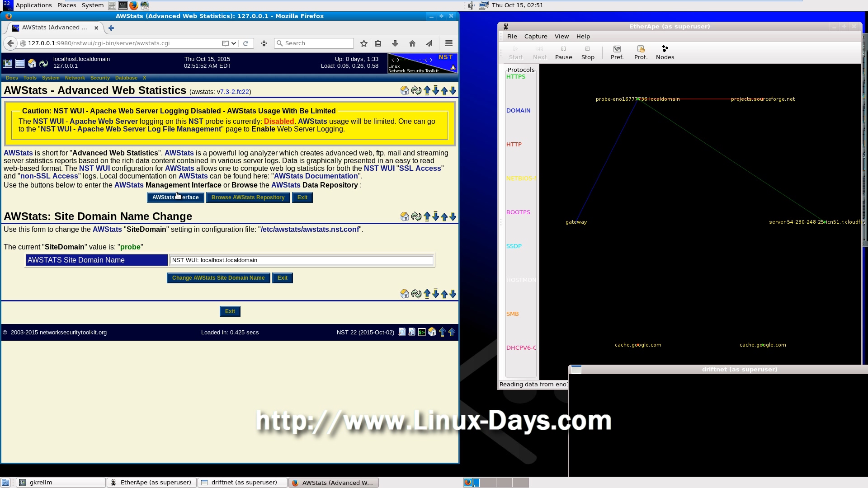The image size is (868, 488).
Task: Switch to gkrellm in the taskbar
Action: pyautogui.click(x=61, y=483)
